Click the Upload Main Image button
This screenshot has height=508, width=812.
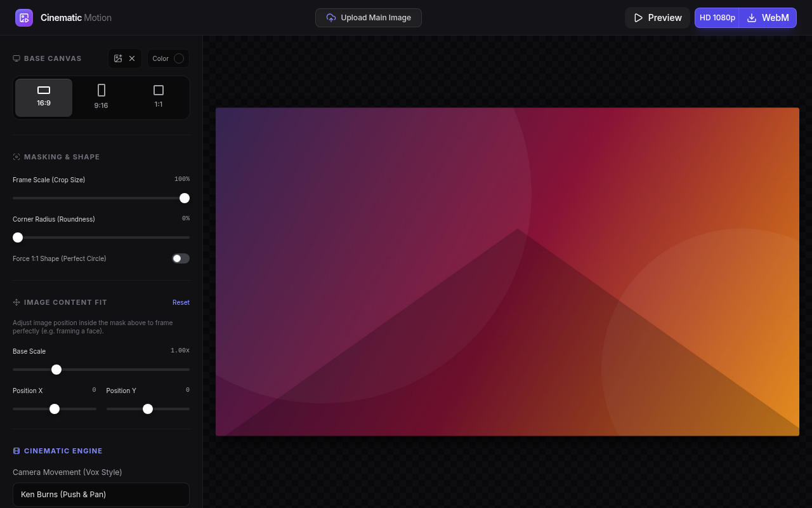coord(369,18)
